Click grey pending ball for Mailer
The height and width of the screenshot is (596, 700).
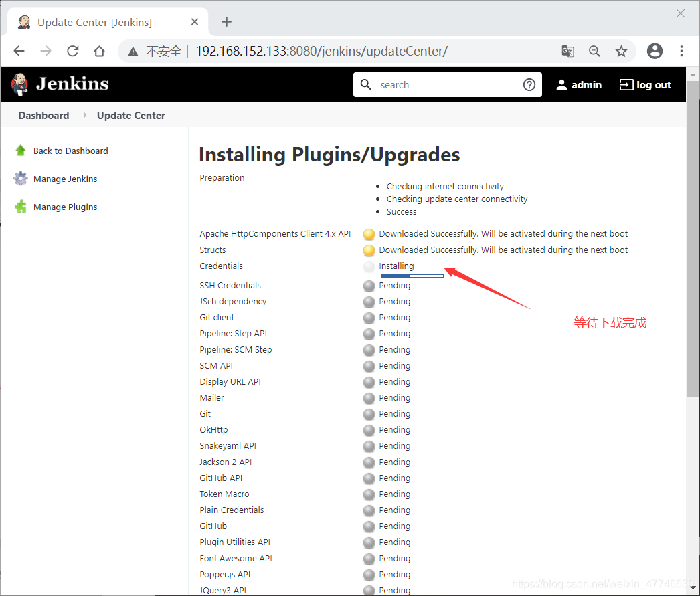tap(369, 398)
